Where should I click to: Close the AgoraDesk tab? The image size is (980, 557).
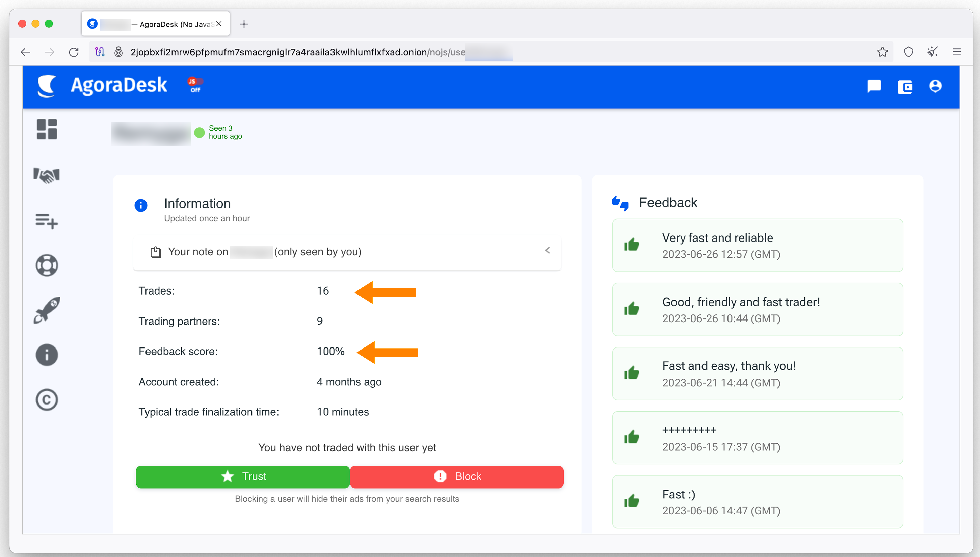(219, 24)
